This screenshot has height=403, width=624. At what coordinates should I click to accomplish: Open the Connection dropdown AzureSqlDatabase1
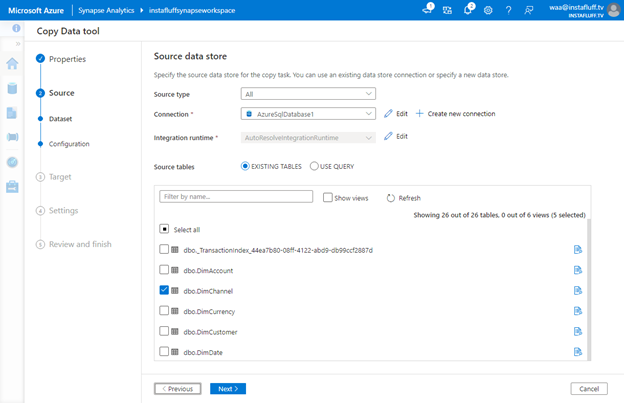[308, 114]
